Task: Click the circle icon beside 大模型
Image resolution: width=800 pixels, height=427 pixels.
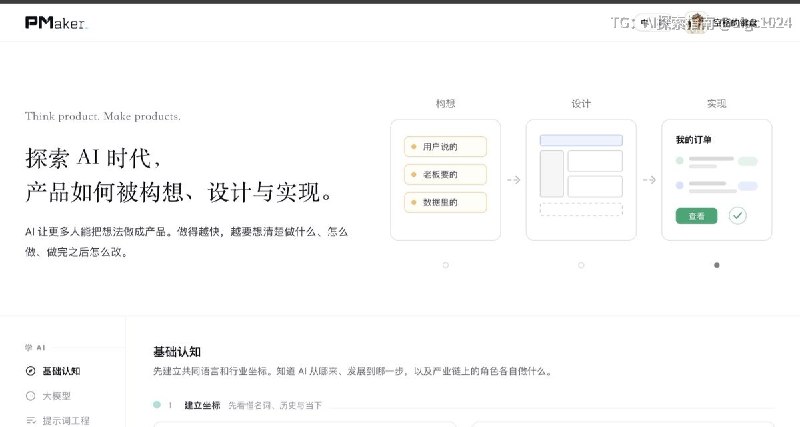Action: (31, 396)
